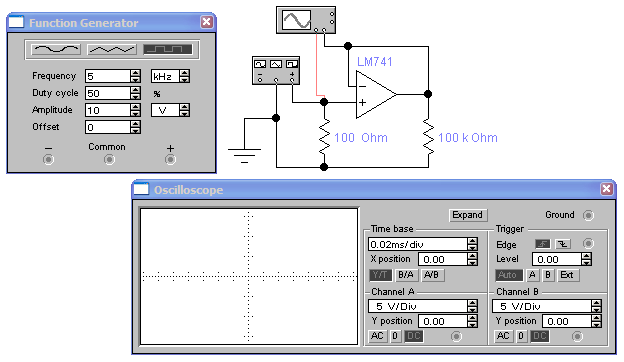
Task: Click Channel B input terminal
Action: (577, 337)
